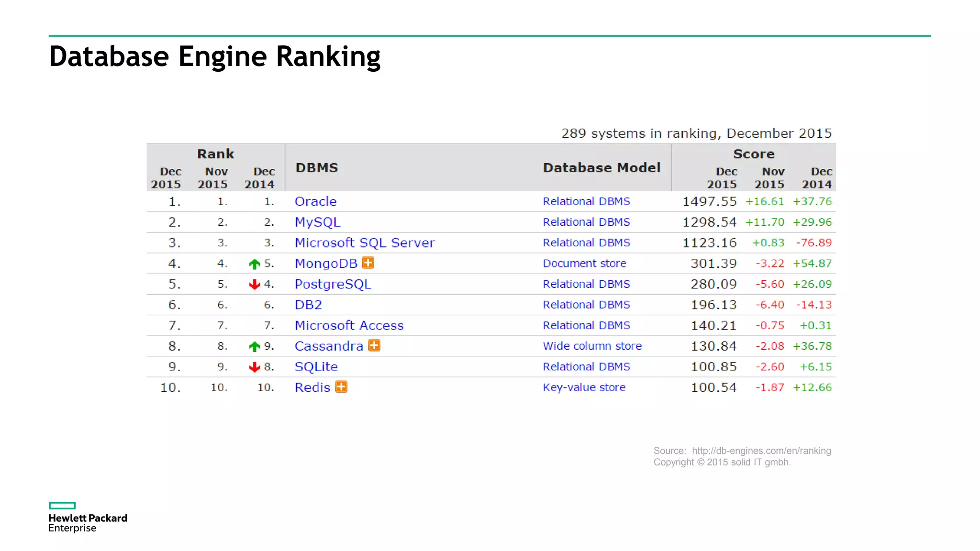980x551 pixels.
Task: Click the orange plus icon beside MongoDB
Action: pos(368,263)
